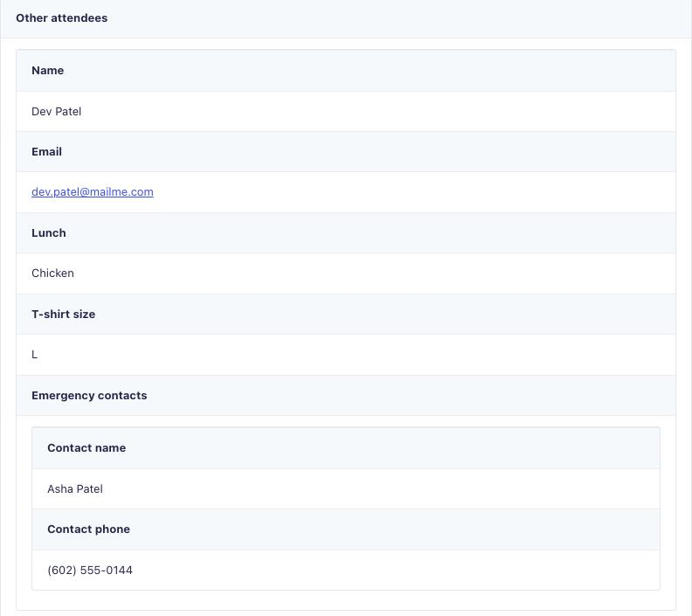Select the Chicken lunch value

(52, 273)
